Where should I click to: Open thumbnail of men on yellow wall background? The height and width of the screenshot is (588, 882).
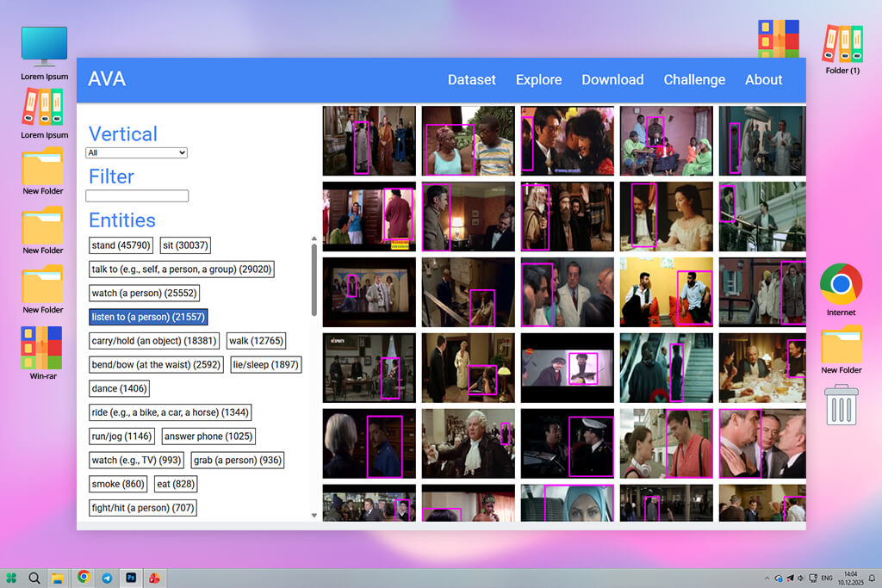coord(666,293)
